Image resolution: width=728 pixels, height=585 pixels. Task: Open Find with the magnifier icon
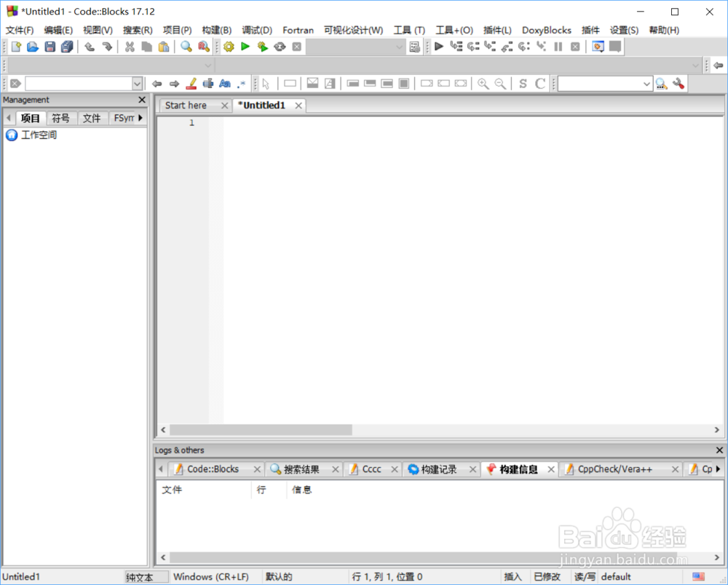pos(186,47)
